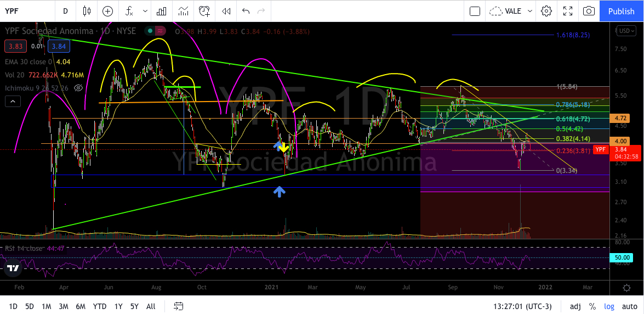Click the compare or add symbol plus icon
This screenshot has height=314, width=644.
pyautogui.click(x=107, y=11)
